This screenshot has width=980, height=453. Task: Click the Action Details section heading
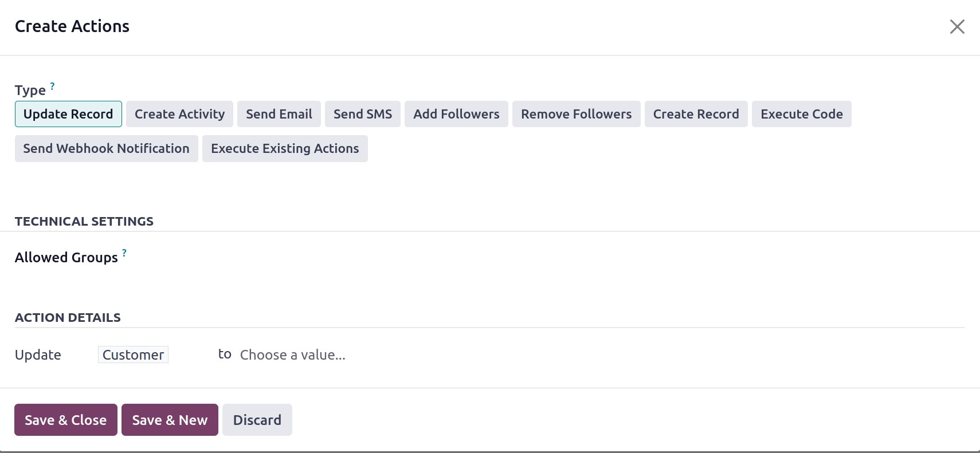[x=68, y=317]
